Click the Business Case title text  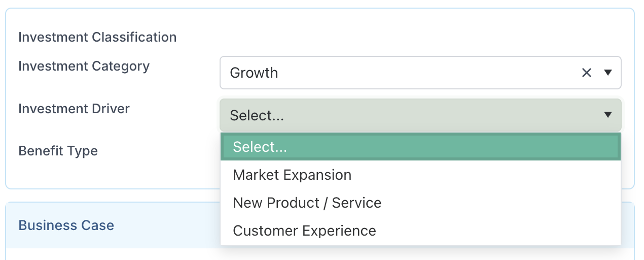point(66,225)
